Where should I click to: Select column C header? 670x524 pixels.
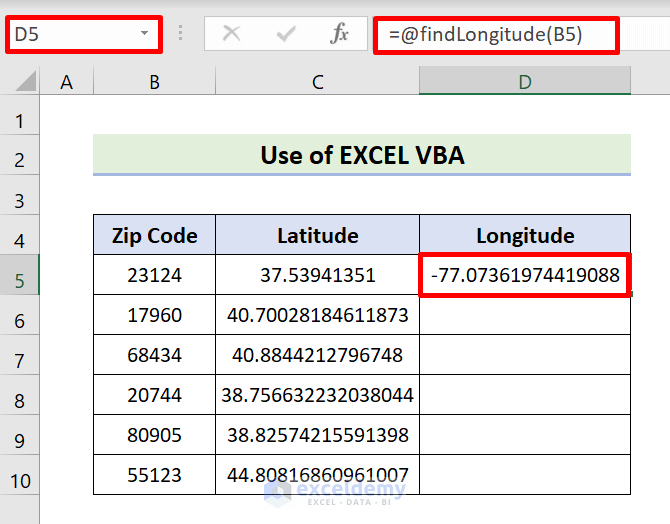click(x=317, y=81)
